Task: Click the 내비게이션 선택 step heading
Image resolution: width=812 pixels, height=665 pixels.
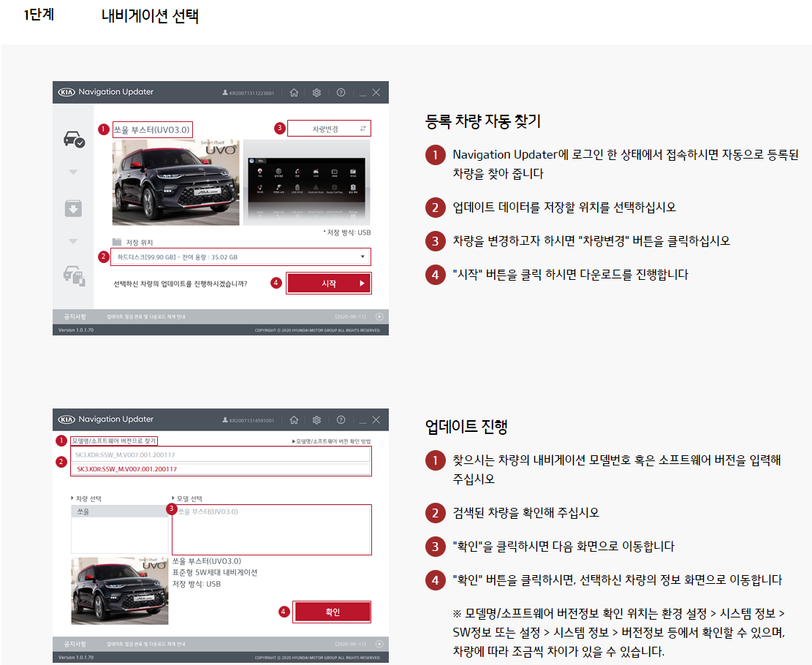Action: click(150, 15)
